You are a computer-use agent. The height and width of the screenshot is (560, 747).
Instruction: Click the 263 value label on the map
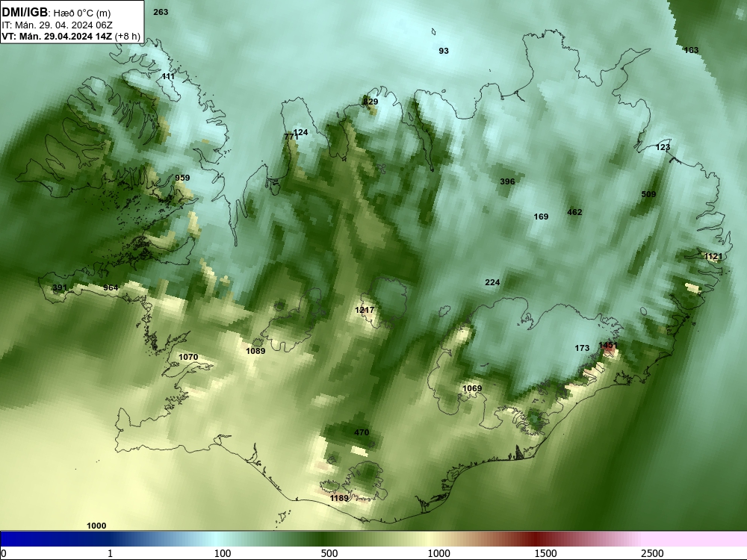click(161, 13)
